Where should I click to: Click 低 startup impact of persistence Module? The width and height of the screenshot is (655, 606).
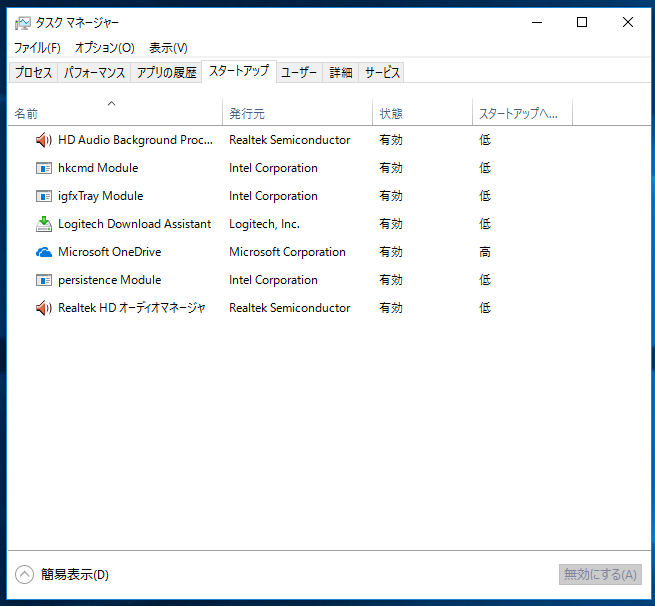pos(485,280)
